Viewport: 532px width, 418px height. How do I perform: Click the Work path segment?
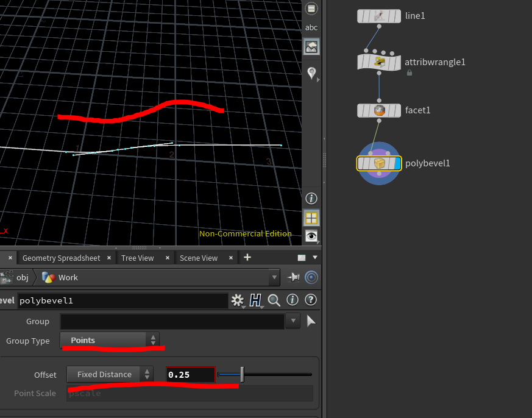pyautogui.click(x=68, y=277)
